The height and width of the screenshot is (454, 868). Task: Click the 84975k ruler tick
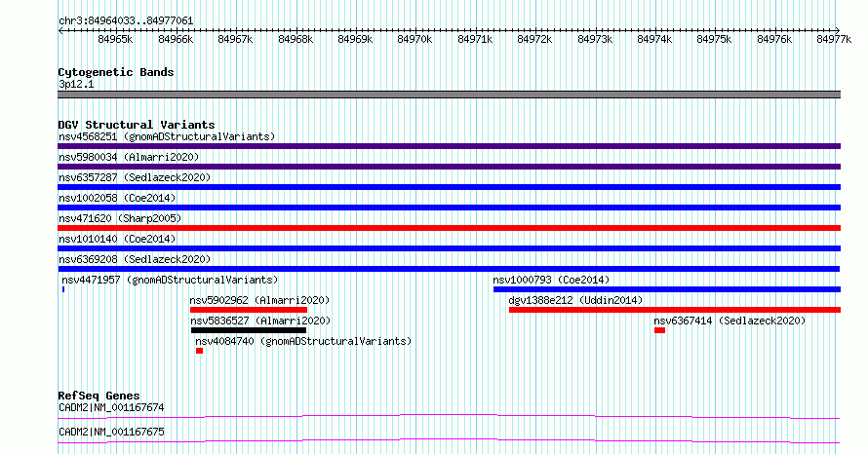714,39
